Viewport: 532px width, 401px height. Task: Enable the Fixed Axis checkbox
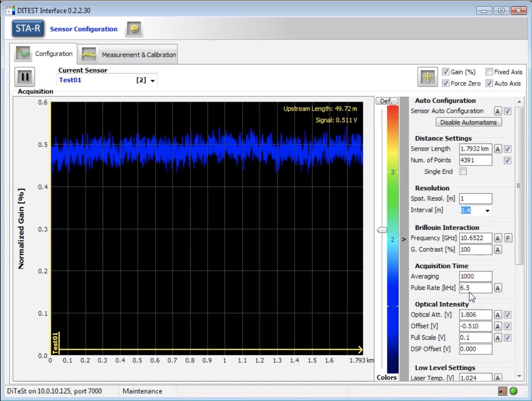click(x=489, y=72)
